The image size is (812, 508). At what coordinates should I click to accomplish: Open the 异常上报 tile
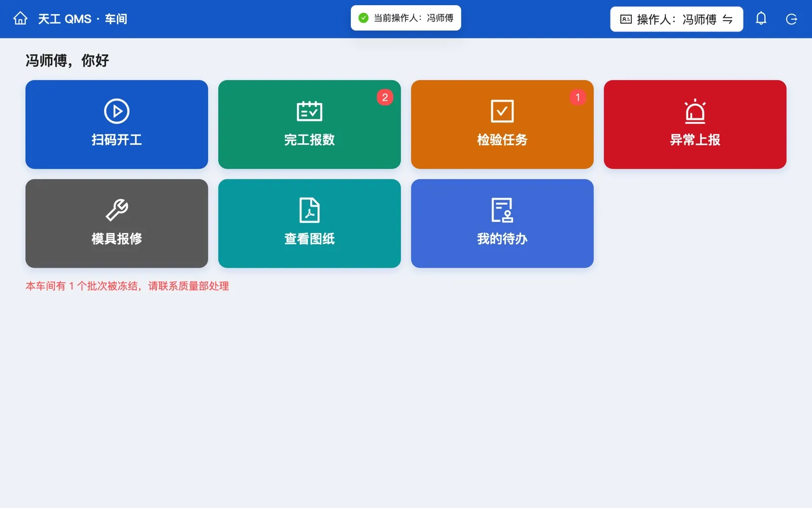click(695, 124)
